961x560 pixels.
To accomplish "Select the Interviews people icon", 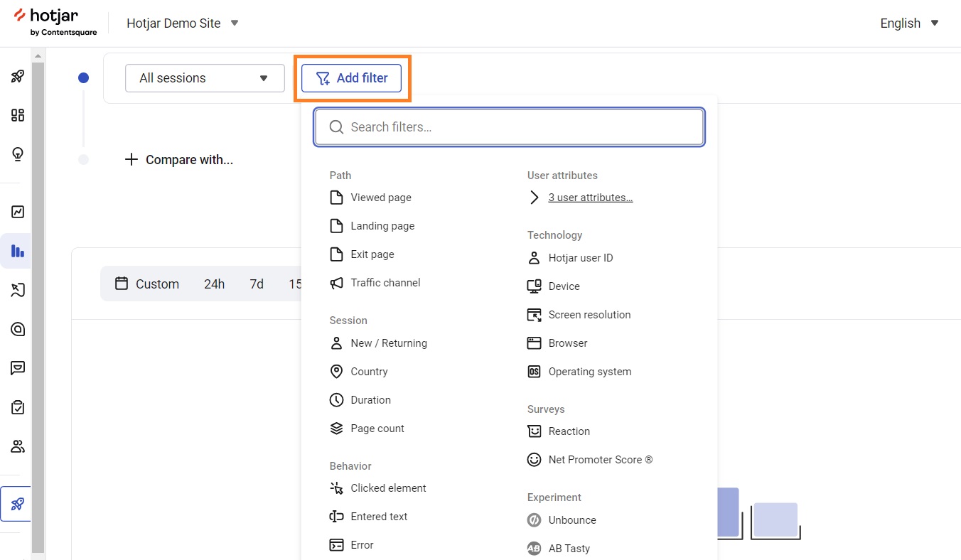I will 17,446.
